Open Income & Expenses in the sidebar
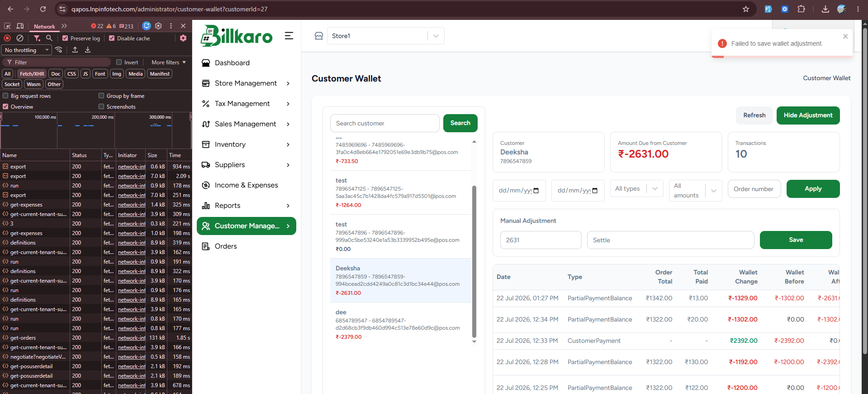 pyautogui.click(x=247, y=185)
